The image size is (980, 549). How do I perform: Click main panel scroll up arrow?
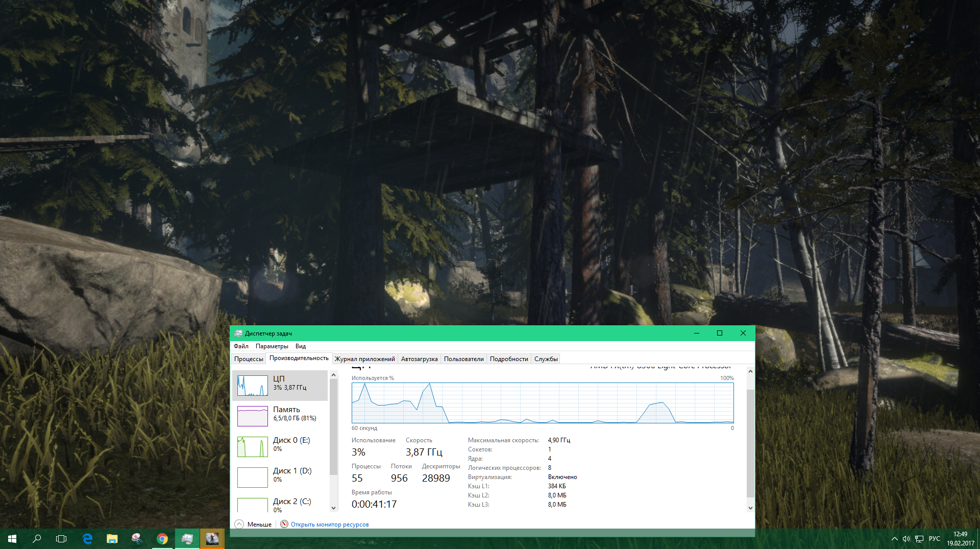tap(750, 371)
